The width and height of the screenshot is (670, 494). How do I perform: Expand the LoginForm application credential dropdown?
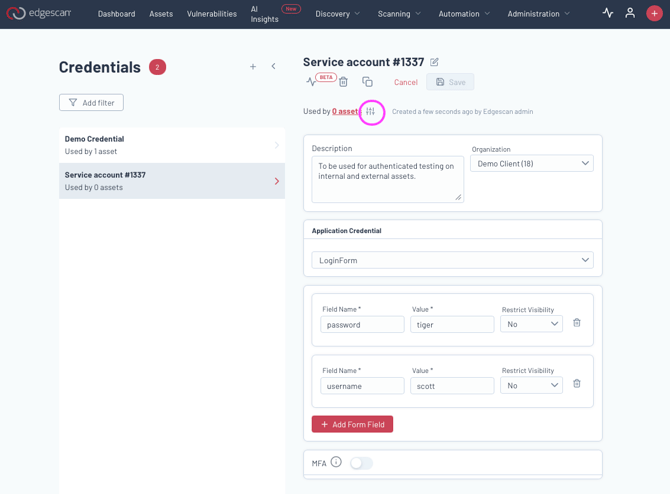click(x=452, y=260)
